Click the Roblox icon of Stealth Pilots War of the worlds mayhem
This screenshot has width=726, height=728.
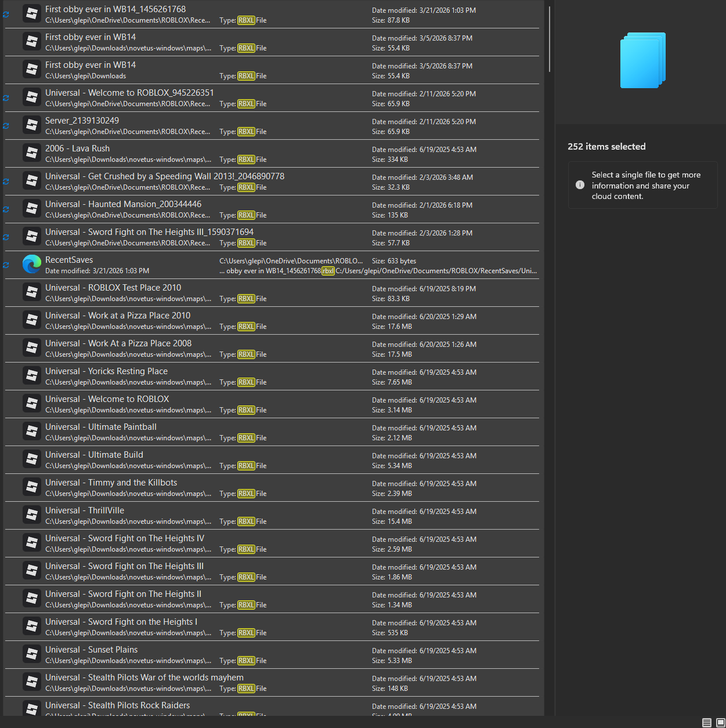tap(32, 682)
